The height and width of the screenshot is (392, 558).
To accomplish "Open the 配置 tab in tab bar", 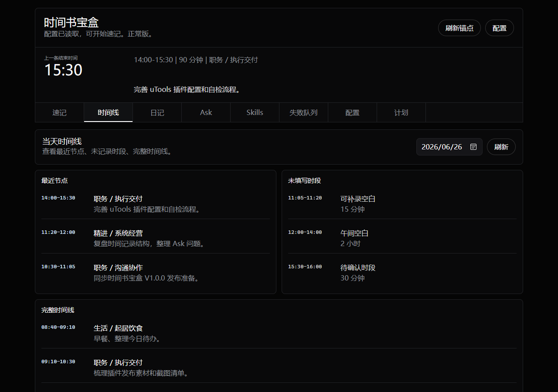I will tap(353, 112).
